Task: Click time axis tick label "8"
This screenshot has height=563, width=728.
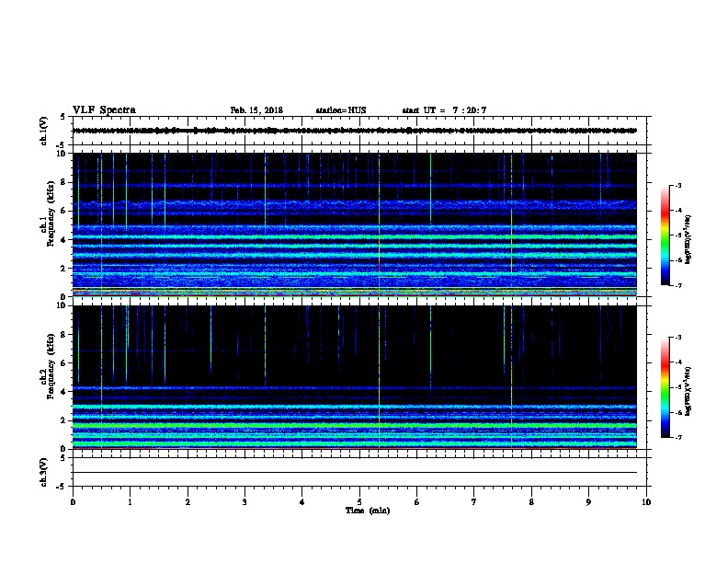Action: coord(531,502)
